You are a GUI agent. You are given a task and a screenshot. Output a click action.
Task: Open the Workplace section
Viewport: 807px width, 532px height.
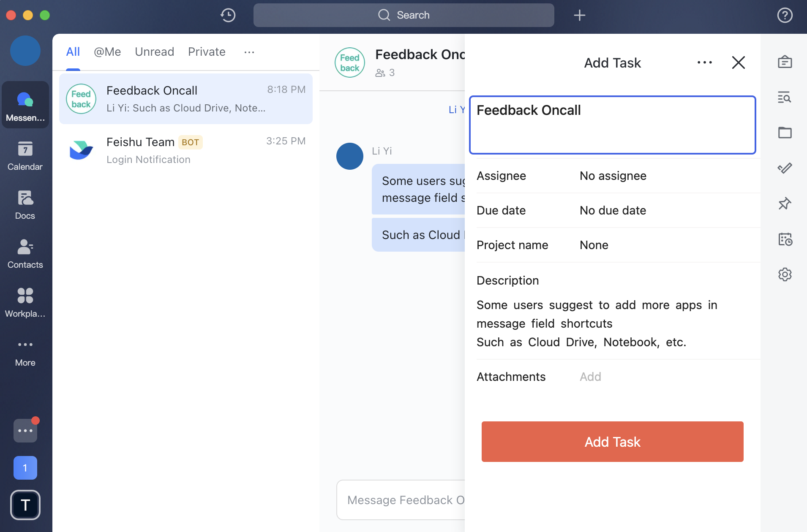[x=25, y=302]
